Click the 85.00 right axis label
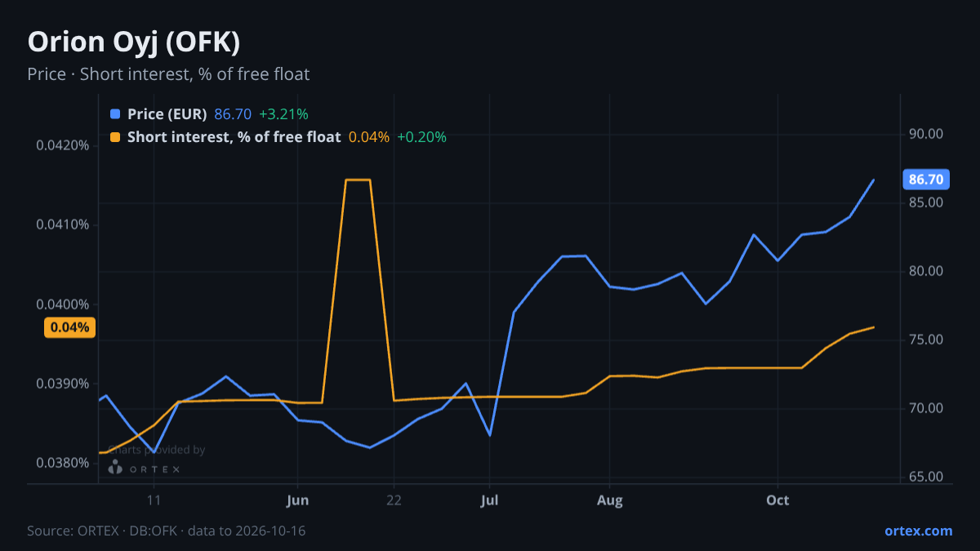980x551 pixels. [926, 202]
